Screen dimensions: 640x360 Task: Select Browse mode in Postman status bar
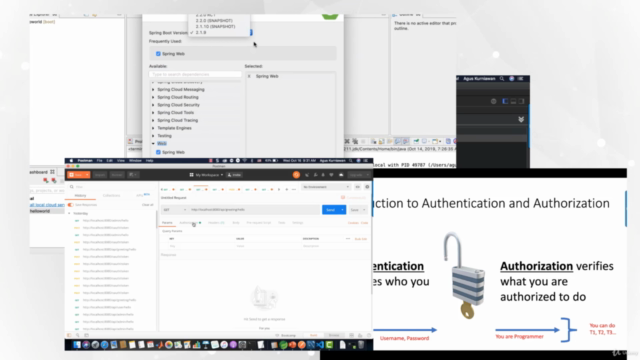[334, 336]
